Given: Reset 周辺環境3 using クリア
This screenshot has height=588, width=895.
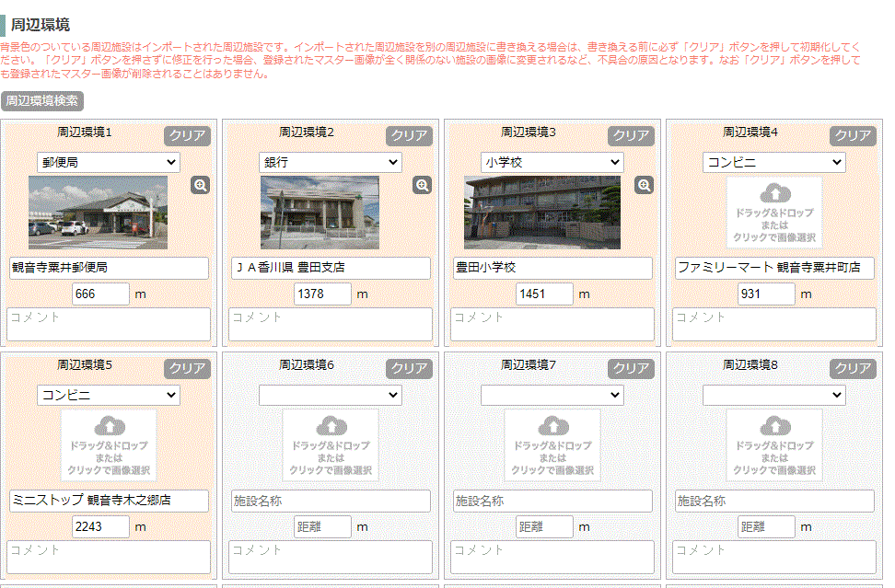Looking at the screenshot, I should [x=632, y=136].
